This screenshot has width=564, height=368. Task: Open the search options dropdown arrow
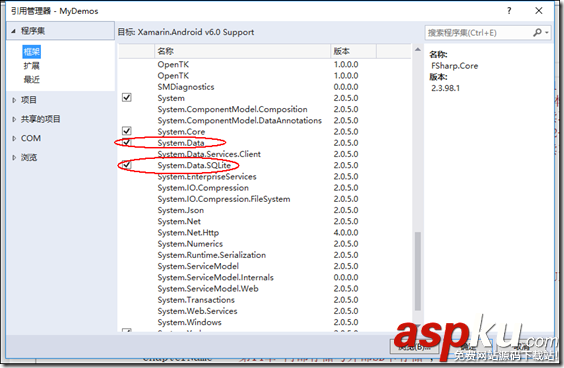(547, 33)
